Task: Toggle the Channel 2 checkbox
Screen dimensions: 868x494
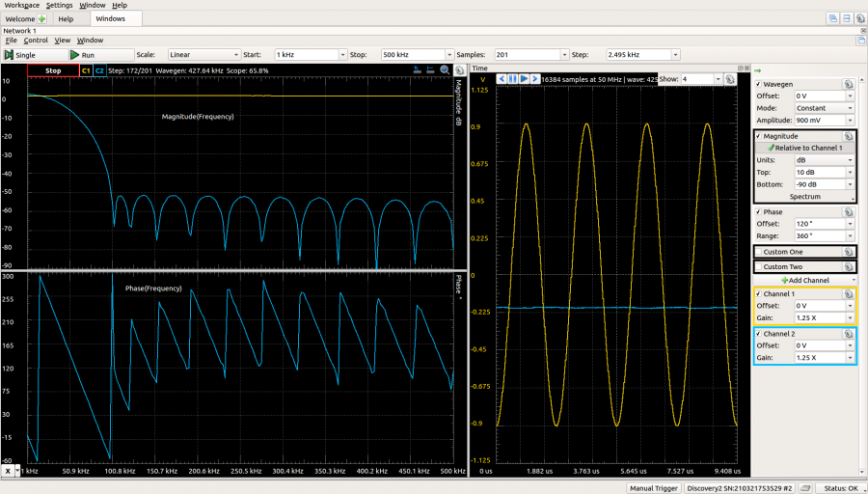Action: pyautogui.click(x=758, y=334)
